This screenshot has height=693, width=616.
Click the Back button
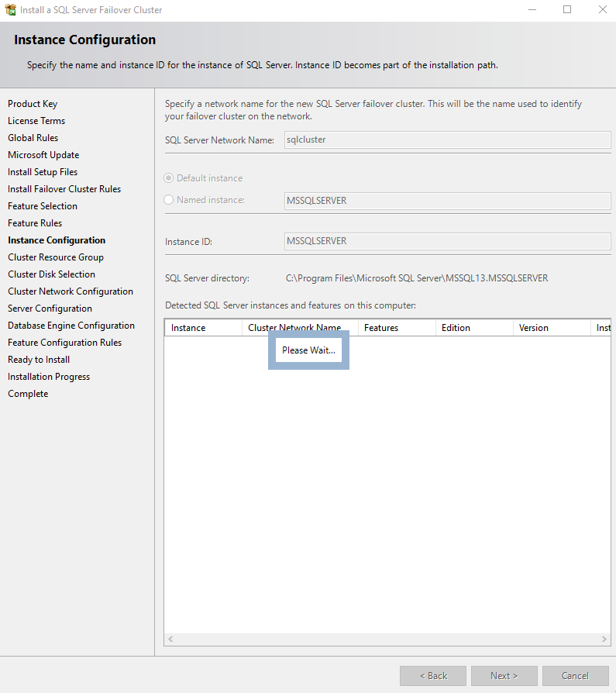click(x=433, y=676)
